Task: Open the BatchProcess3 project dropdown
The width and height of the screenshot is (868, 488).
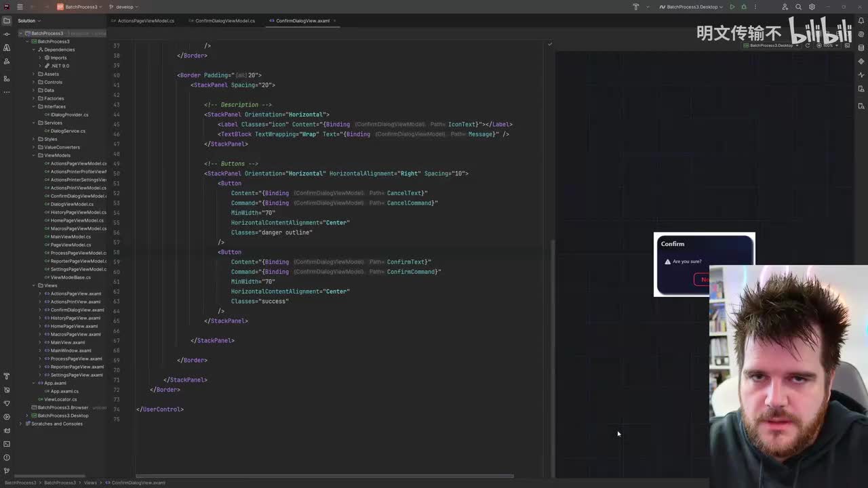Action: [79, 7]
